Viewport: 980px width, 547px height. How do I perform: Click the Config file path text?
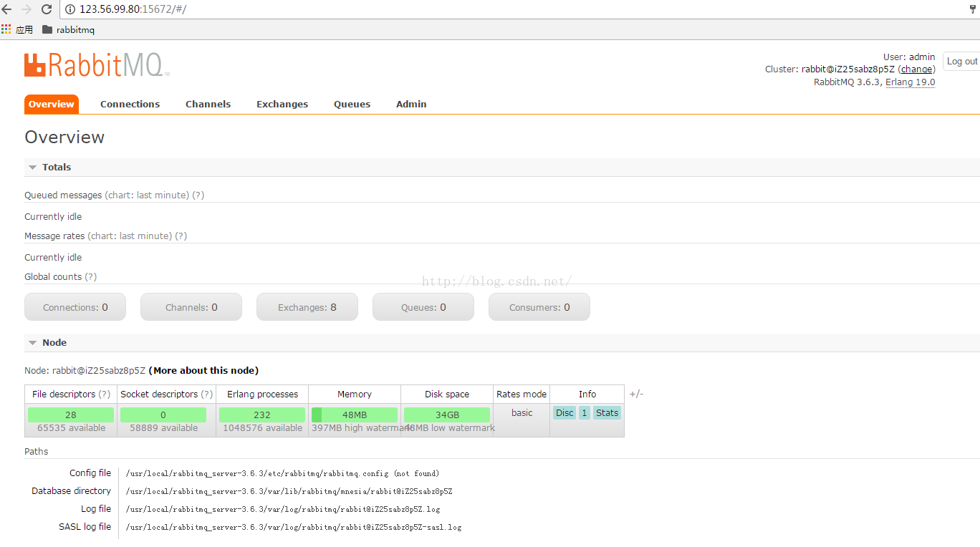(282, 473)
